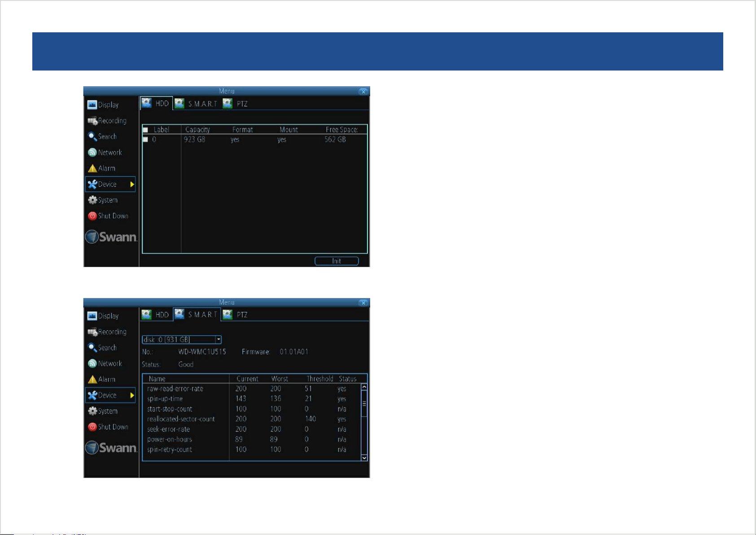This screenshot has width=756, height=535.
Task: Select the spin-up-time row
Action: (x=252, y=399)
